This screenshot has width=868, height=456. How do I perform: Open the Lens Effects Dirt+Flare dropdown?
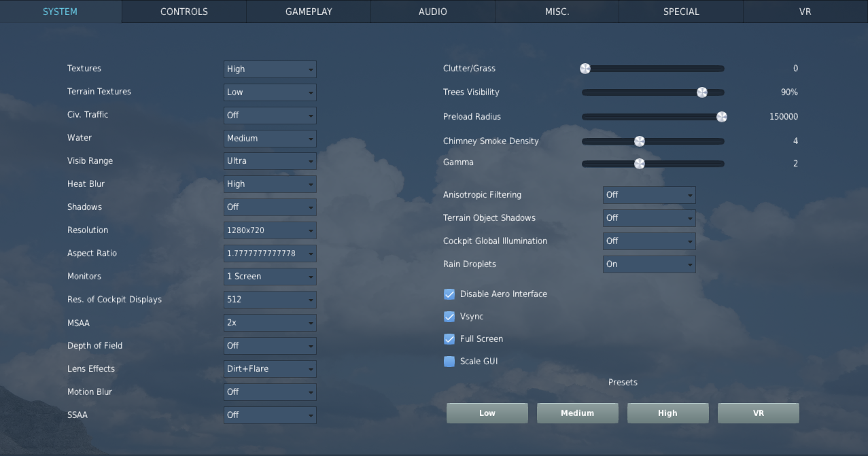(270, 369)
